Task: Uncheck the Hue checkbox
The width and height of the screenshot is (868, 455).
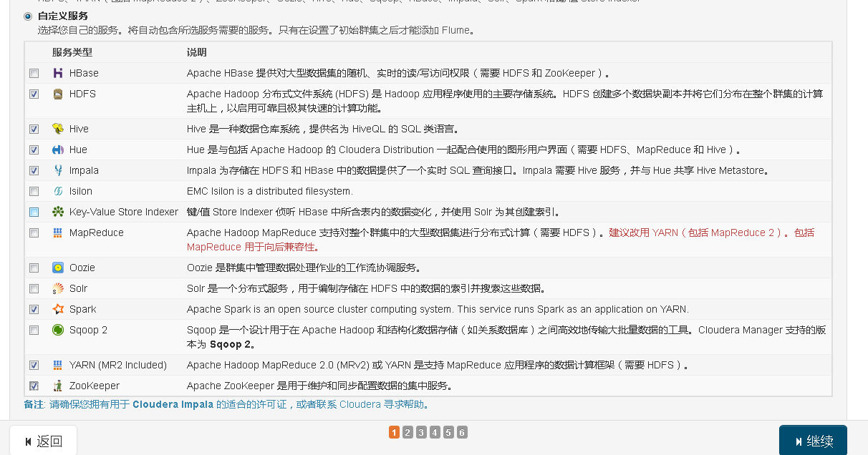Action: [34, 150]
